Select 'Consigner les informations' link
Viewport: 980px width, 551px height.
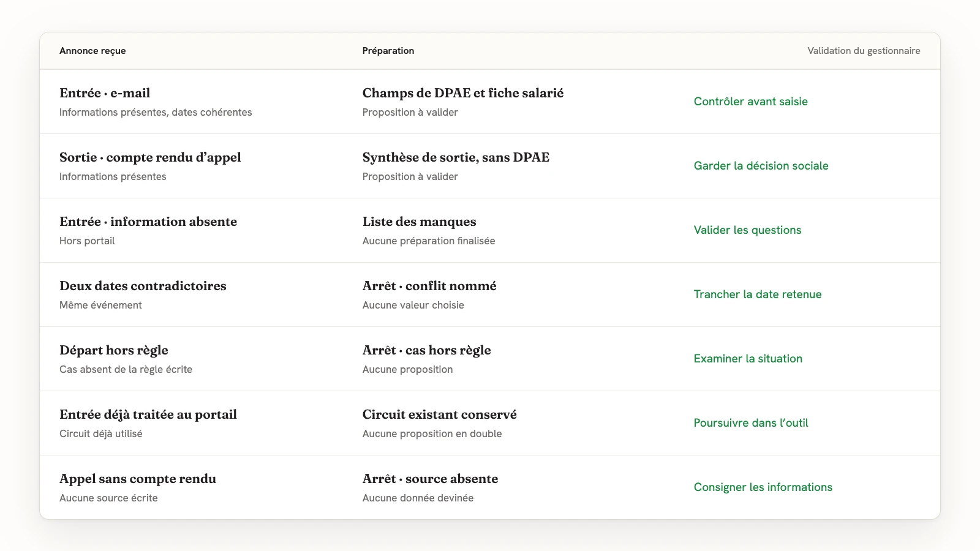pos(763,487)
